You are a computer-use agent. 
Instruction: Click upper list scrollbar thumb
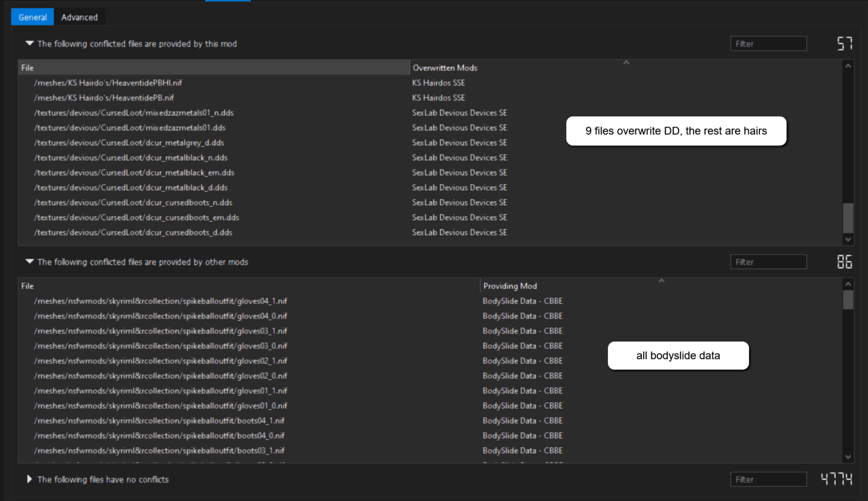click(x=848, y=218)
